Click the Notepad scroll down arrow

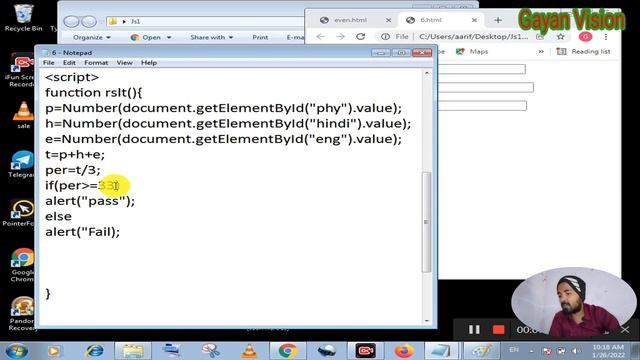(427, 321)
